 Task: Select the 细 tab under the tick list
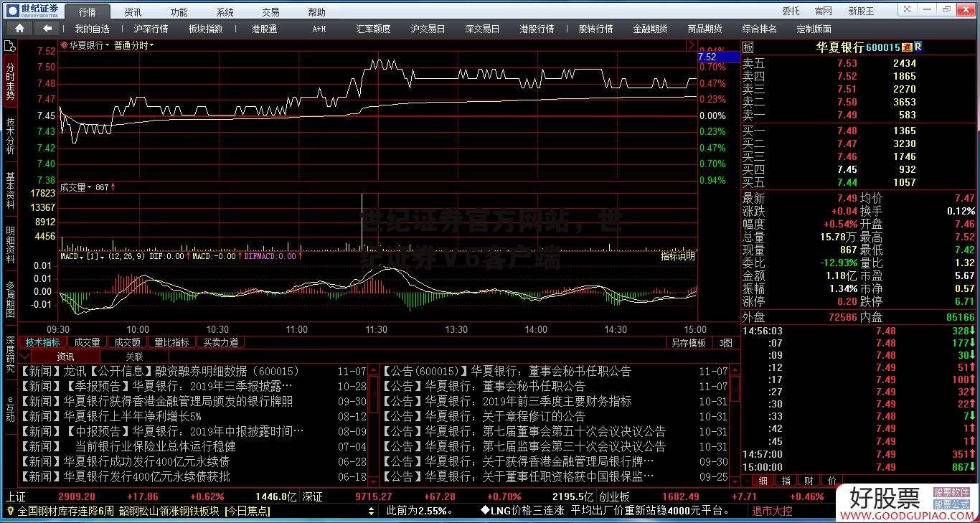coord(763,481)
